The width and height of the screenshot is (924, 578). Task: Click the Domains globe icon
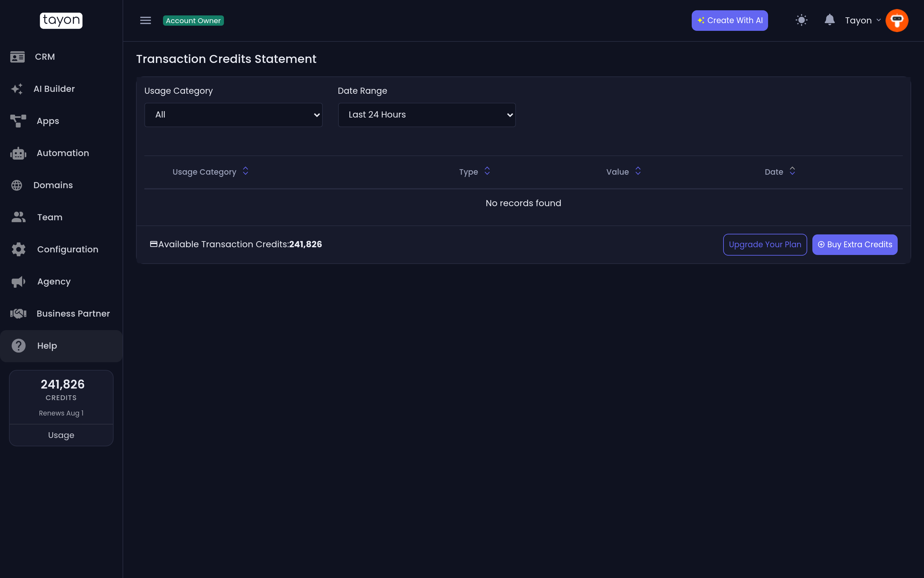point(17,185)
